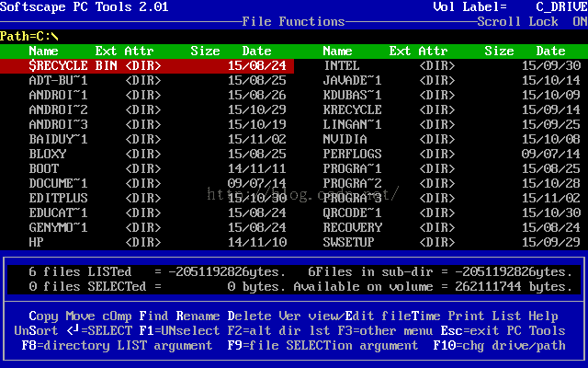Viewport: 588px width, 368px height.
Task: Open the Help command
Action: pos(543,316)
